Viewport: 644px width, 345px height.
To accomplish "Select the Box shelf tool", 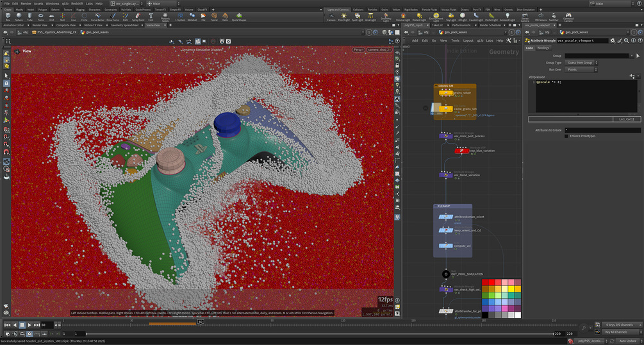I will click(8, 17).
